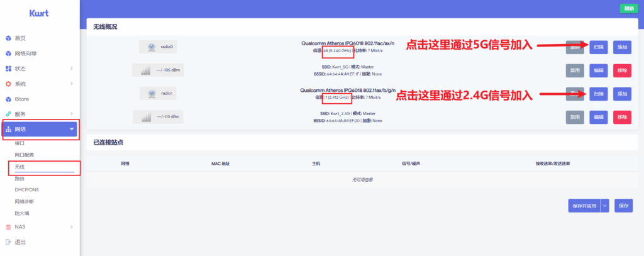This screenshot has width=644, height=256.
Task: Click the -113 dBm signal strength indicator
Action: point(158,117)
